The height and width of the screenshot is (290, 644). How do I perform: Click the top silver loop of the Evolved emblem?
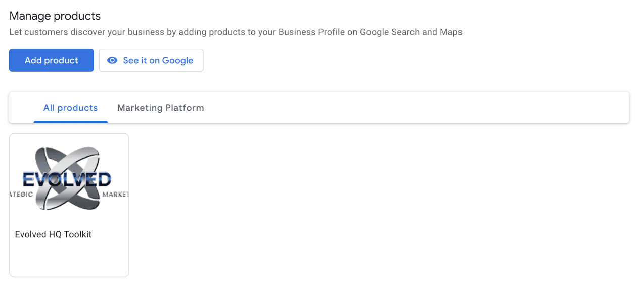[69, 158]
